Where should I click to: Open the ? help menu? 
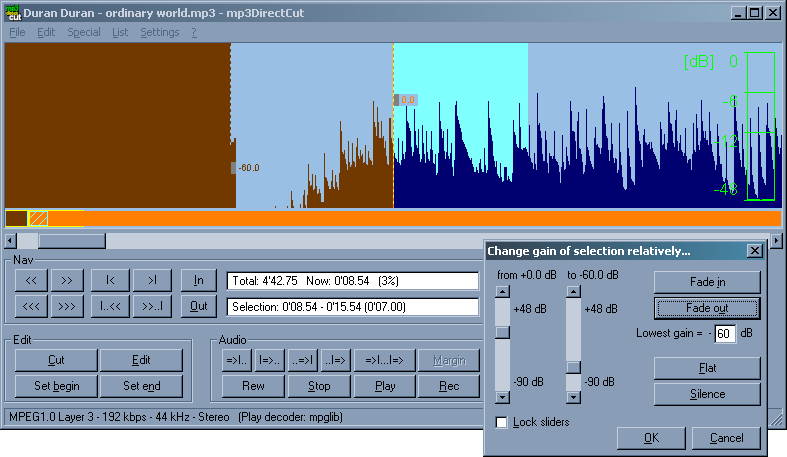[194, 32]
